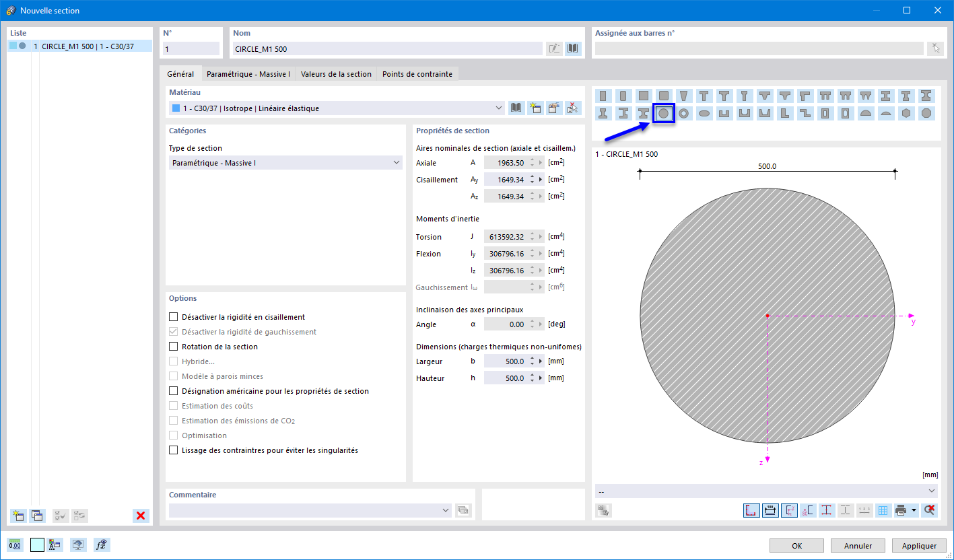Screen dimensions: 954x560
Task: Click the Appliquer button
Action: coord(918,545)
